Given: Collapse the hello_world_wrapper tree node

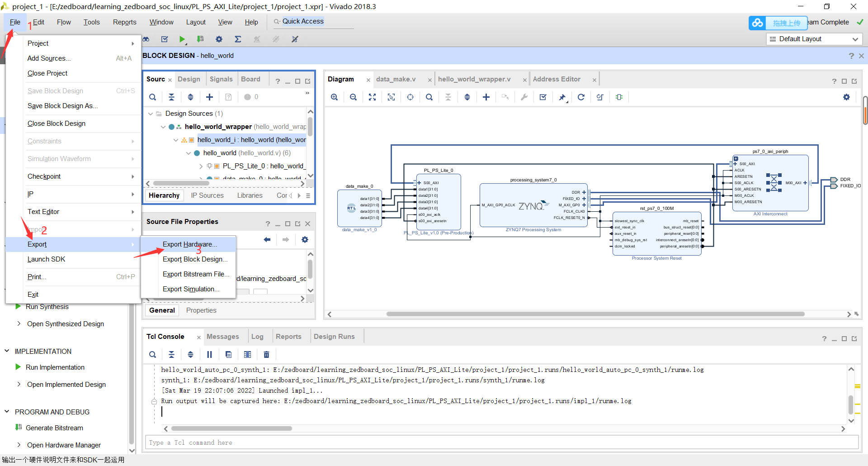Looking at the screenshot, I should coord(163,127).
